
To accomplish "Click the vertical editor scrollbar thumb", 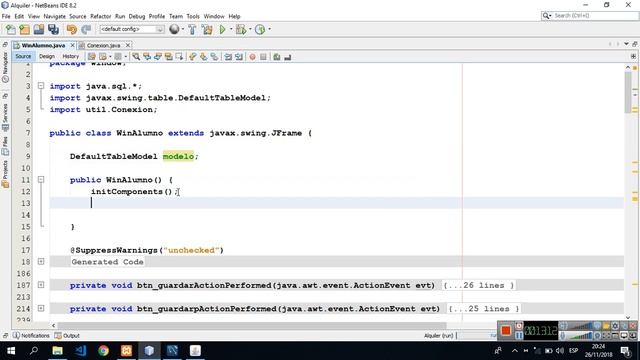I will click(x=628, y=92).
